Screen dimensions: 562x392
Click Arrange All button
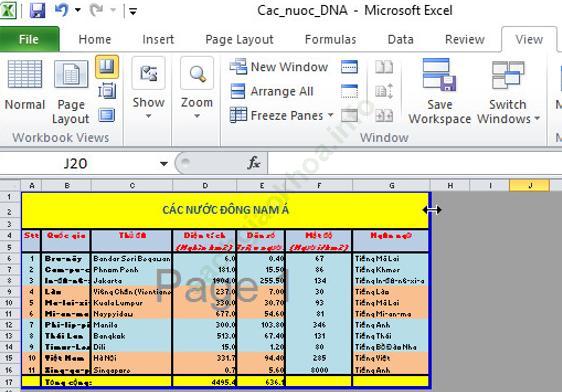point(272,91)
